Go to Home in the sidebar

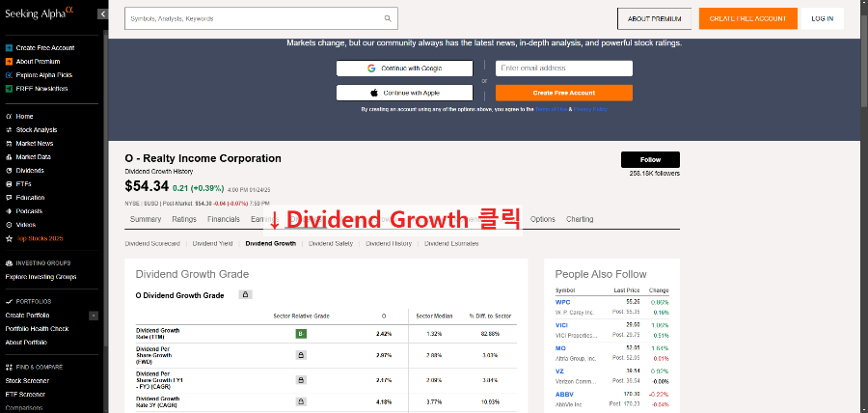coord(24,117)
